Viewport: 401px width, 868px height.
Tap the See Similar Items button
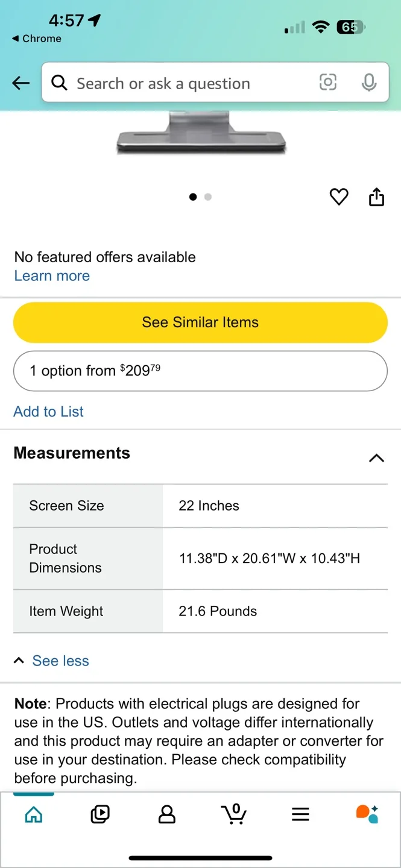200,322
